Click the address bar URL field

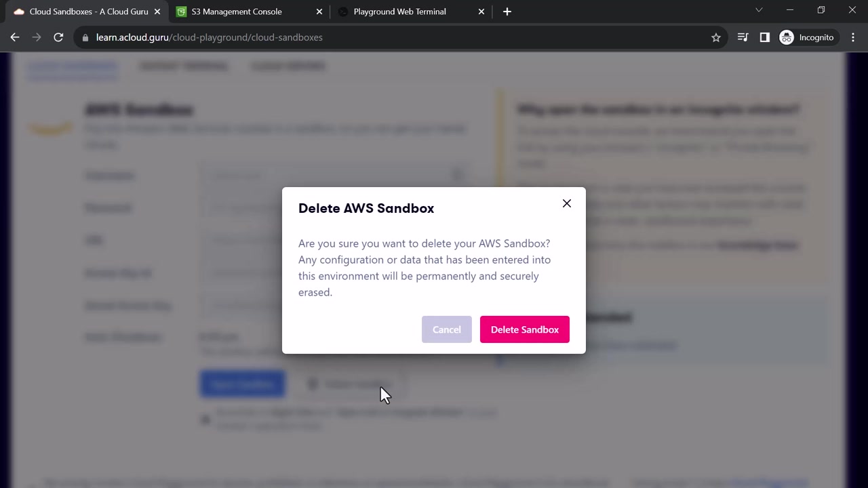click(x=400, y=37)
